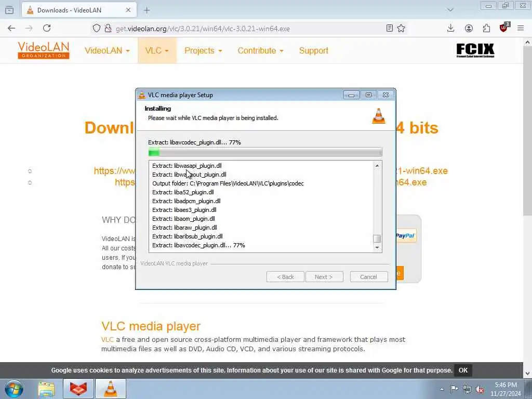Open the extensions puzzle icon

tap(486, 29)
